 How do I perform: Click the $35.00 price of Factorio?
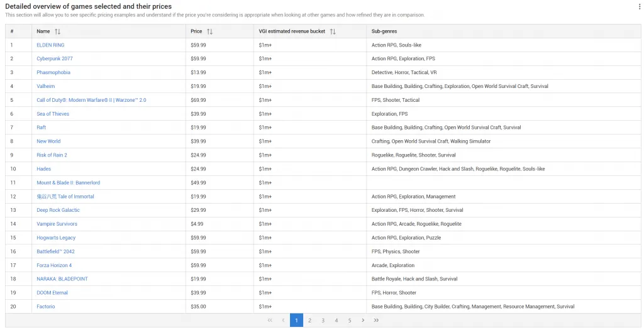[198, 307]
